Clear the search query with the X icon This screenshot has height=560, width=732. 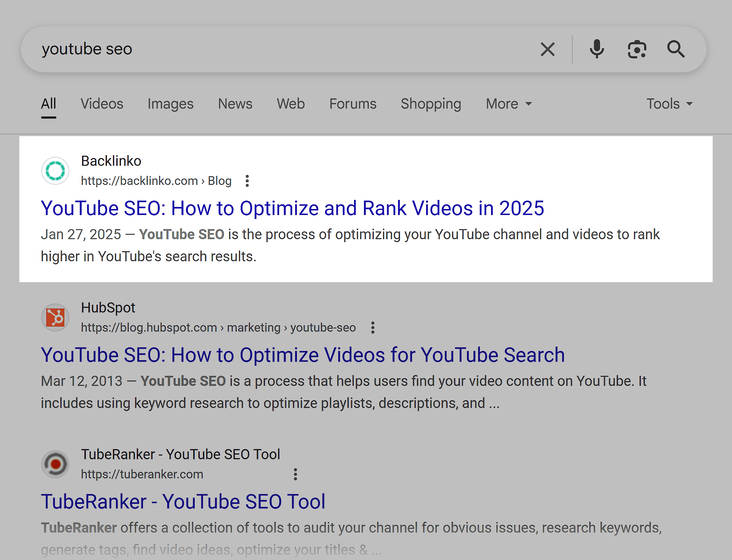point(548,49)
